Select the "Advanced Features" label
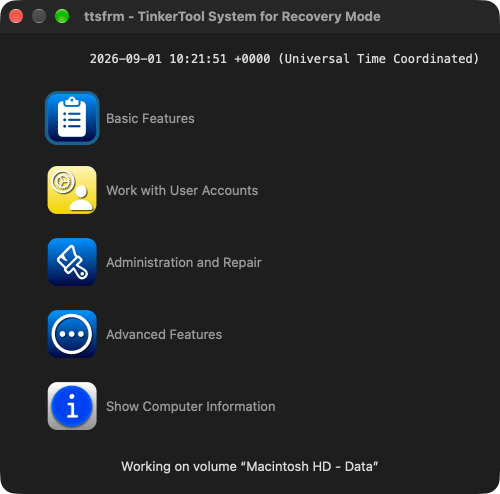This screenshot has width=500, height=494. click(164, 335)
